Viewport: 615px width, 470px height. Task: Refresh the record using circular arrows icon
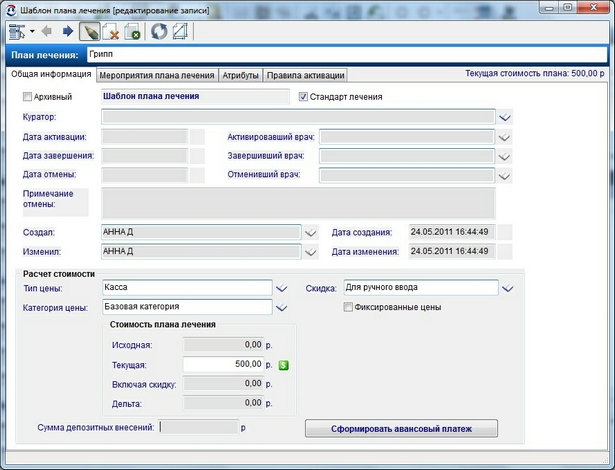click(x=159, y=31)
